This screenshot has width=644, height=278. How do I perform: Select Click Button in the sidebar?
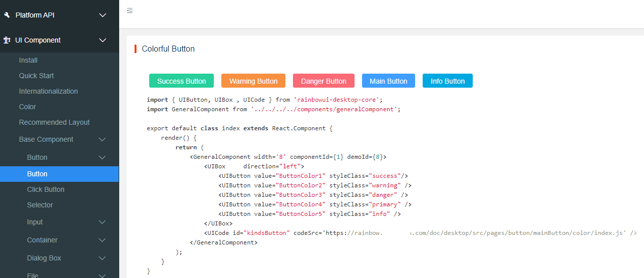(x=46, y=189)
